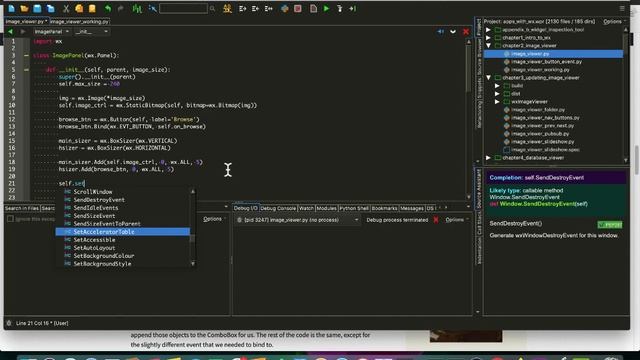The image size is (640, 360).
Task: Switch to Debug Console tab
Action: tap(278, 208)
